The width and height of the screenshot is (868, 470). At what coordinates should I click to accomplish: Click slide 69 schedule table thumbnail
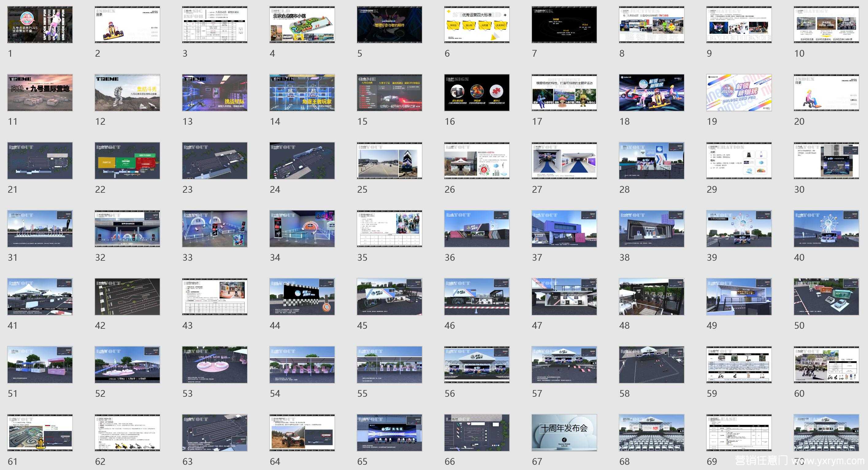[x=739, y=433]
